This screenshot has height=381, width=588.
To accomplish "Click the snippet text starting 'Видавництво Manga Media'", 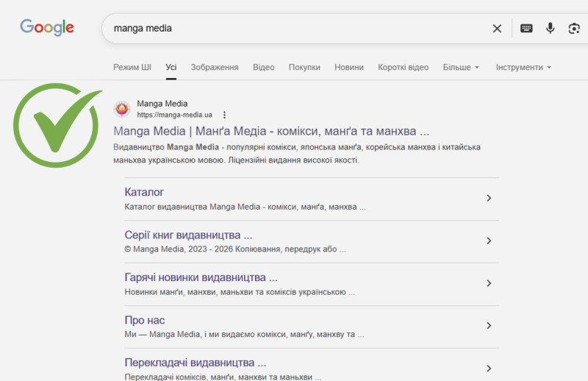I will 297,154.
